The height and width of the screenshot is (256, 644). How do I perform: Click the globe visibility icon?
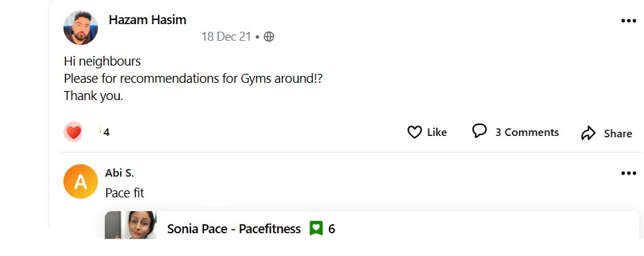point(269,37)
